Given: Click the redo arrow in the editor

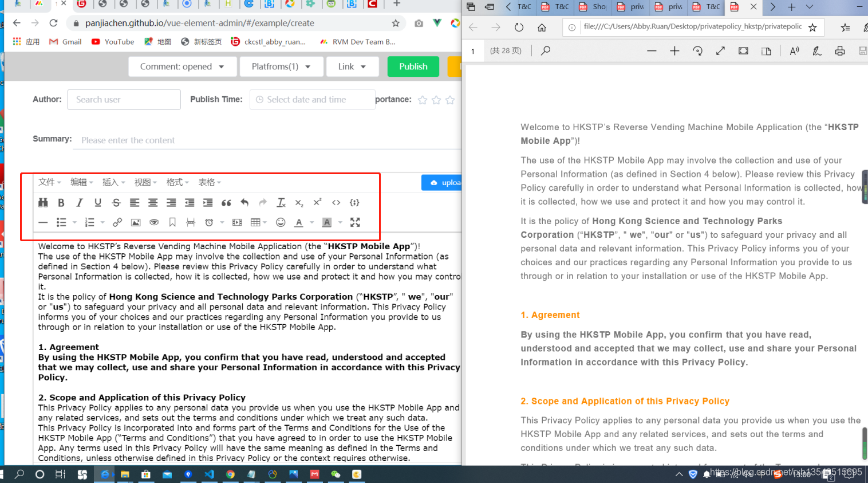Looking at the screenshot, I should point(263,202).
